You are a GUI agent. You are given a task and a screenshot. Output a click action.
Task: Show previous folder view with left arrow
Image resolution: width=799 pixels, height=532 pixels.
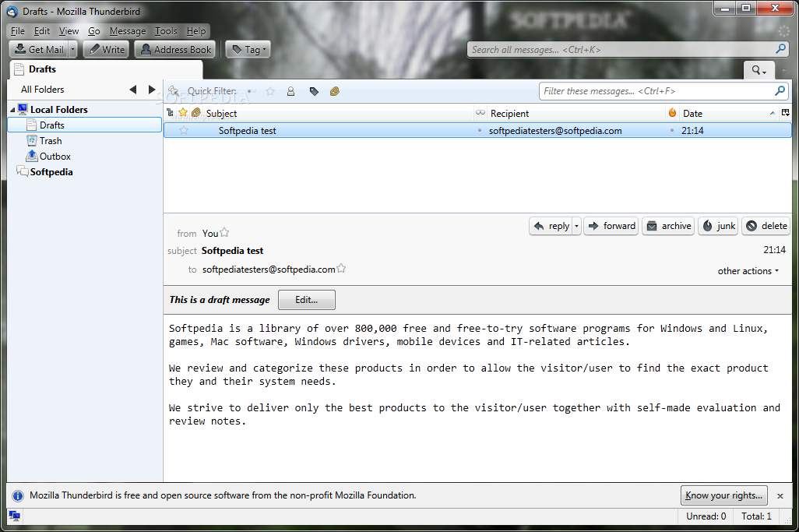click(133, 90)
